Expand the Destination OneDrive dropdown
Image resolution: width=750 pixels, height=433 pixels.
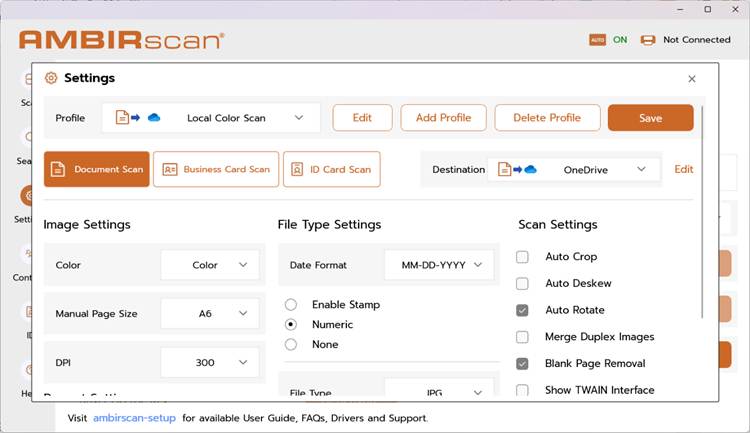click(x=641, y=169)
